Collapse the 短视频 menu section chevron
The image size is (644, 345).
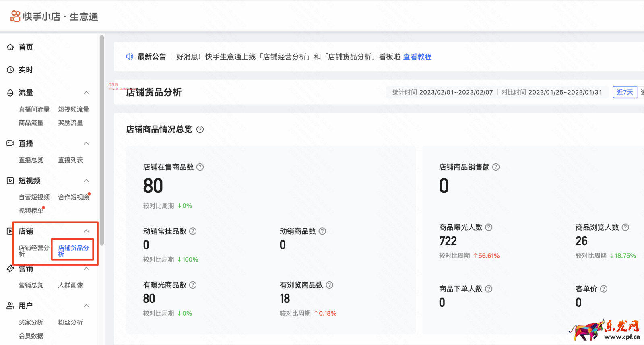(86, 180)
